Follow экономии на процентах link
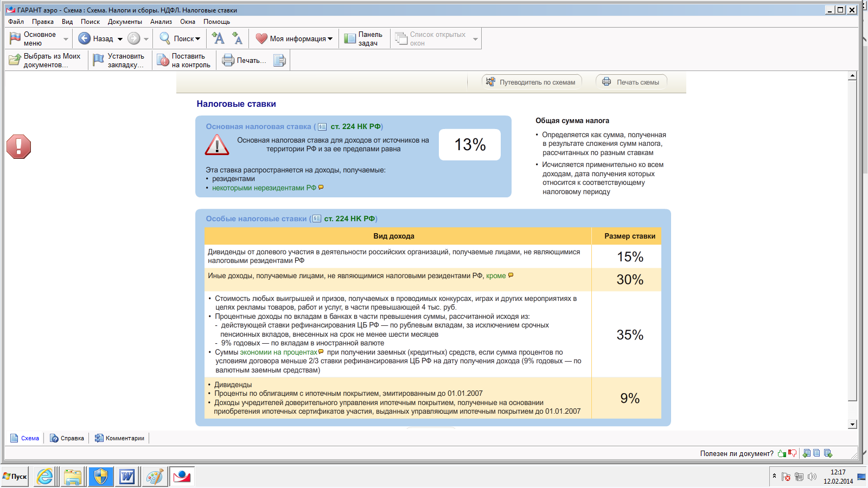Image resolution: width=868 pixels, height=488 pixels. 278,352
